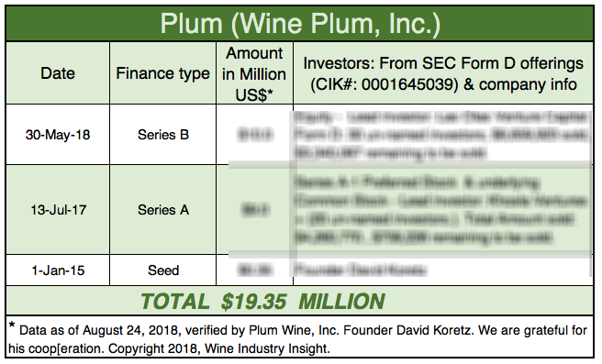This screenshot has width=602, height=364.
Task: Click the blurred Series A investors description
Action: 440,210
